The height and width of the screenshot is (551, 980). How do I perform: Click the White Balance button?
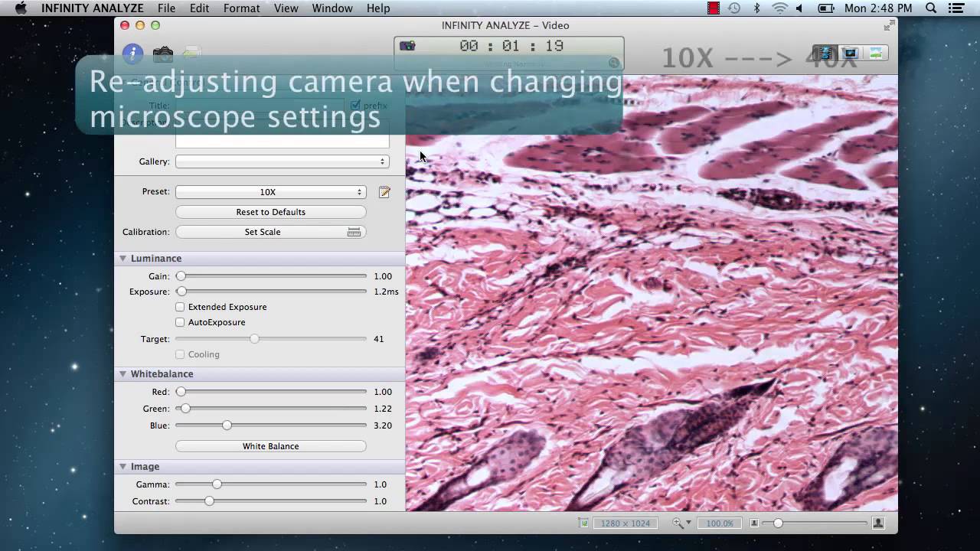point(271,446)
